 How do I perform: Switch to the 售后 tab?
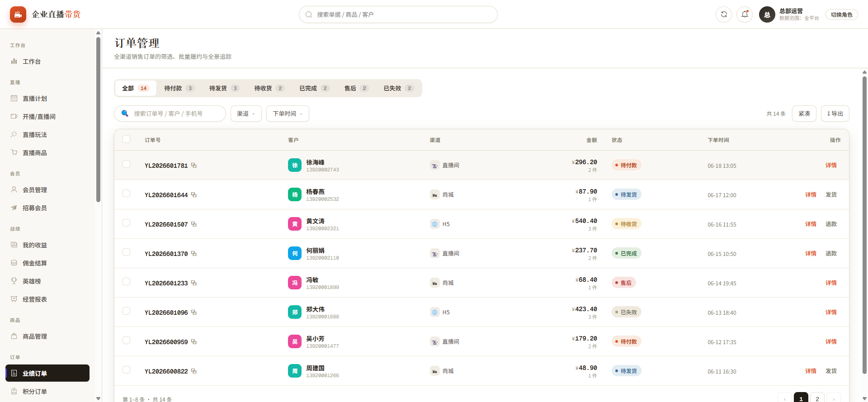[356, 88]
